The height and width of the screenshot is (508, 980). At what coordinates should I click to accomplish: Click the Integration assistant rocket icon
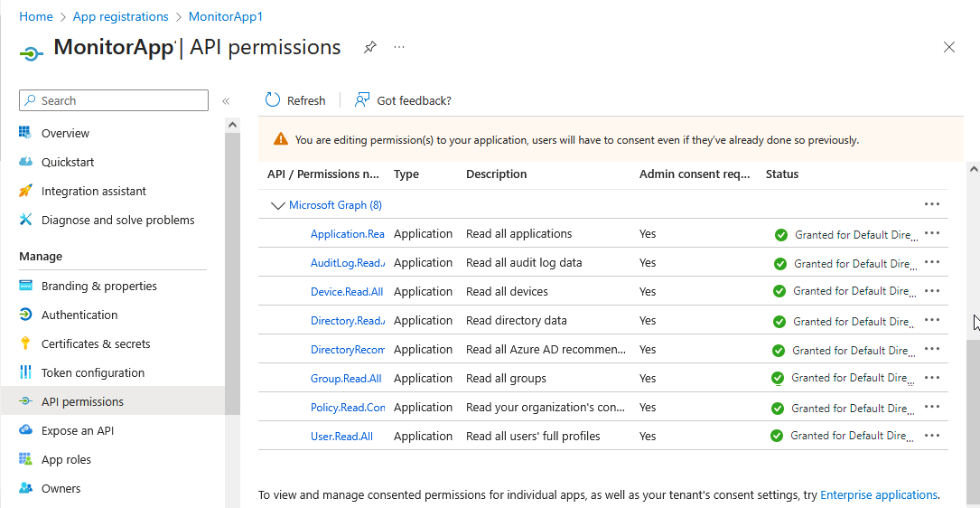click(25, 191)
